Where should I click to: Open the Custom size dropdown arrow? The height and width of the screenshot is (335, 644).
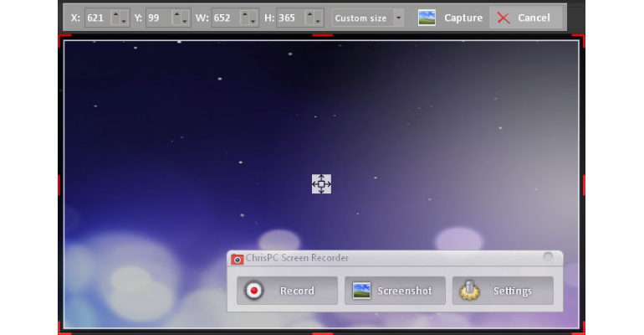coord(398,18)
